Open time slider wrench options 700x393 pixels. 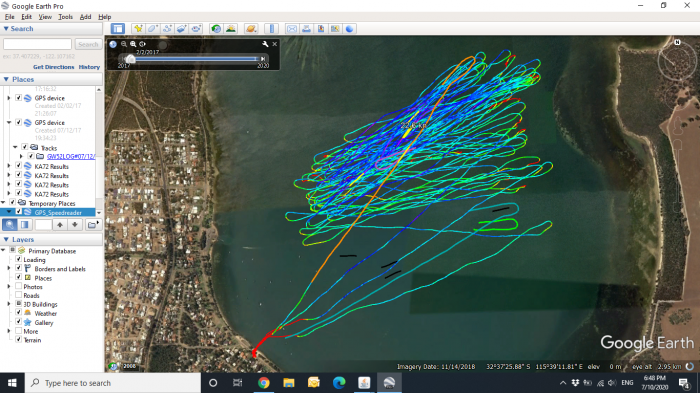click(265, 44)
